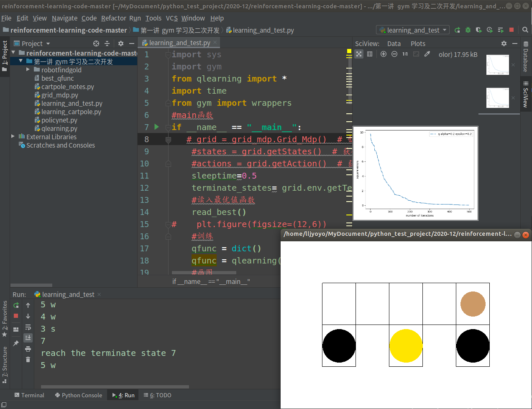
Task: Toggle scroll to end in Run console
Action: 28,337
